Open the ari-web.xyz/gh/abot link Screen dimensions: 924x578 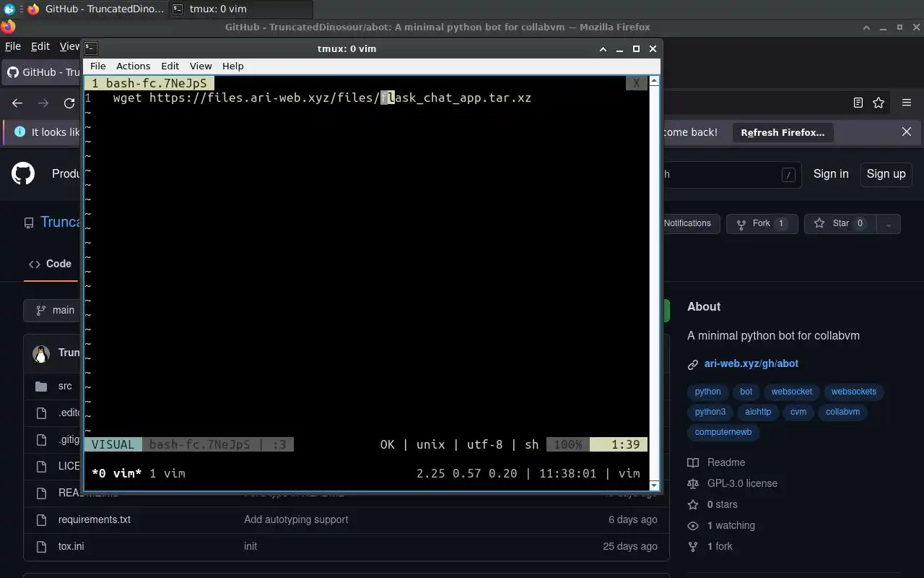pyautogui.click(x=751, y=363)
